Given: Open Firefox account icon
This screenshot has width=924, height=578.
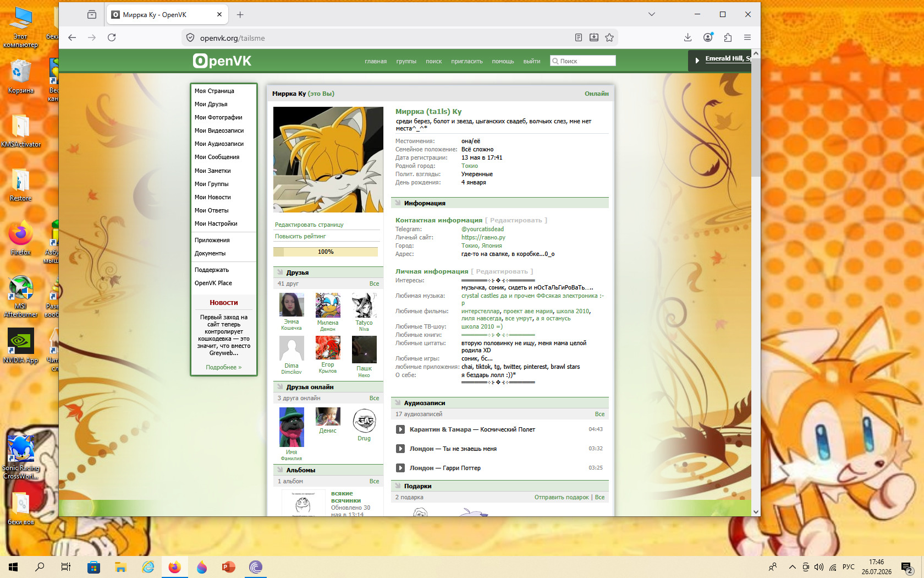Looking at the screenshot, I should (x=708, y=37).
